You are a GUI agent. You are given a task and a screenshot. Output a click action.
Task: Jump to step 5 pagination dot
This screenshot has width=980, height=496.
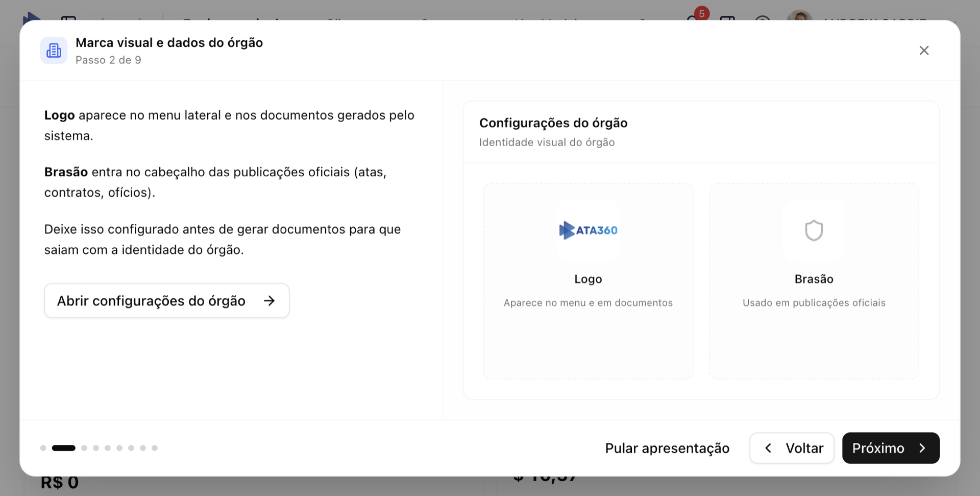point(108,448)
